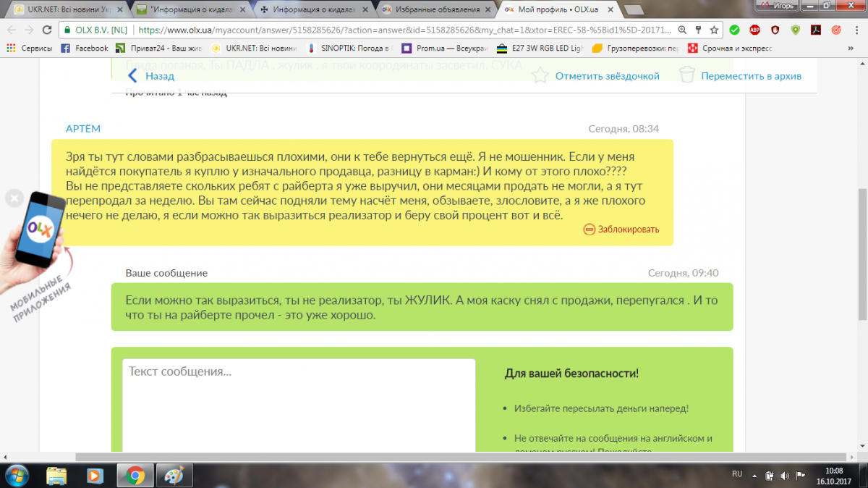Open the Adobe Acrobat PDF extension

coord(816,30)
